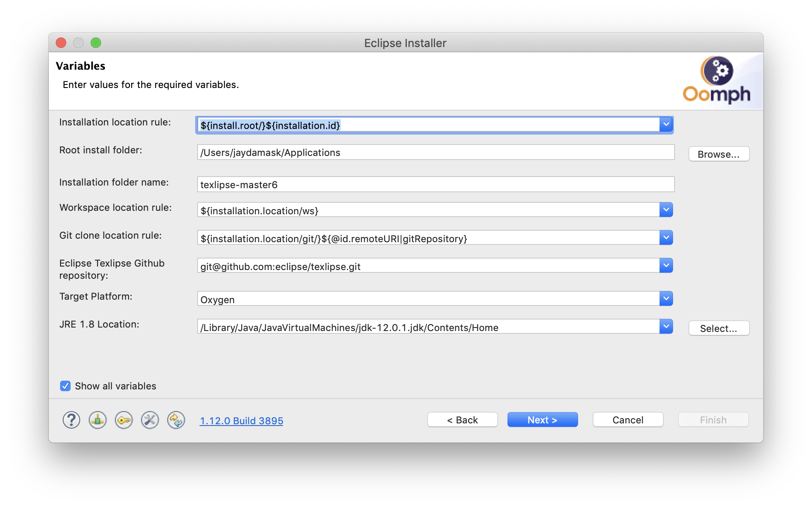This screenshot has width=812, height=507.
Task: Click the Workspace location rule value
Action: (x=429, y=210)
